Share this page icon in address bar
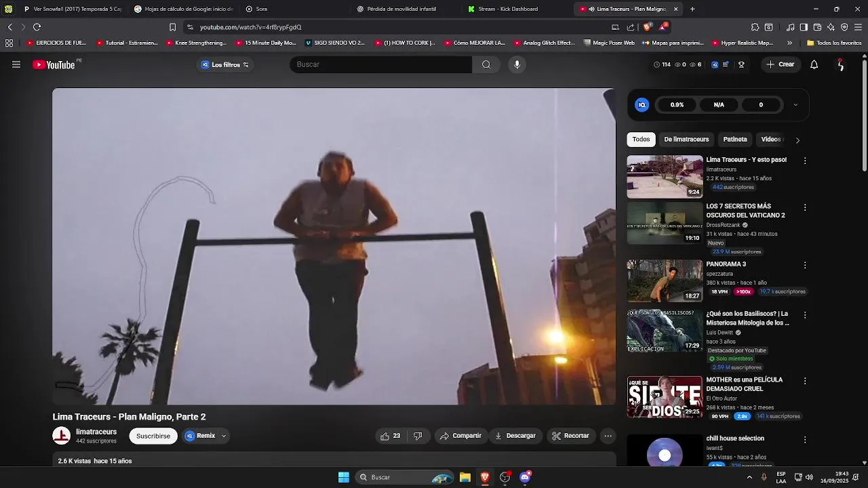Image resolution: width=868 pixels, height=488 pixels. (631, 27)
